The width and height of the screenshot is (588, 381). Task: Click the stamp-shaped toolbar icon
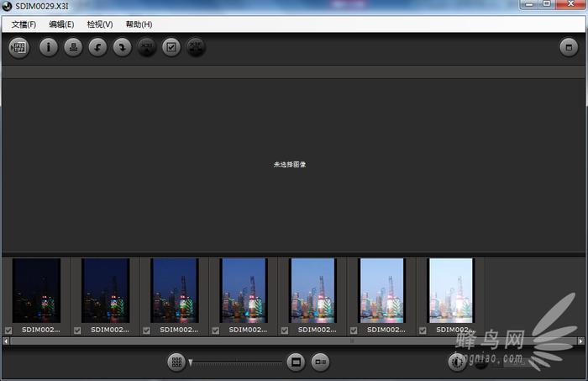[73, 47]
